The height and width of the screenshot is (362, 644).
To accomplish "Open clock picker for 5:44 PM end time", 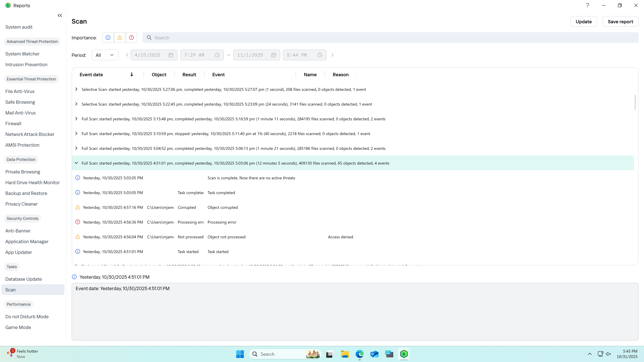I will click(x=320, y=55).
